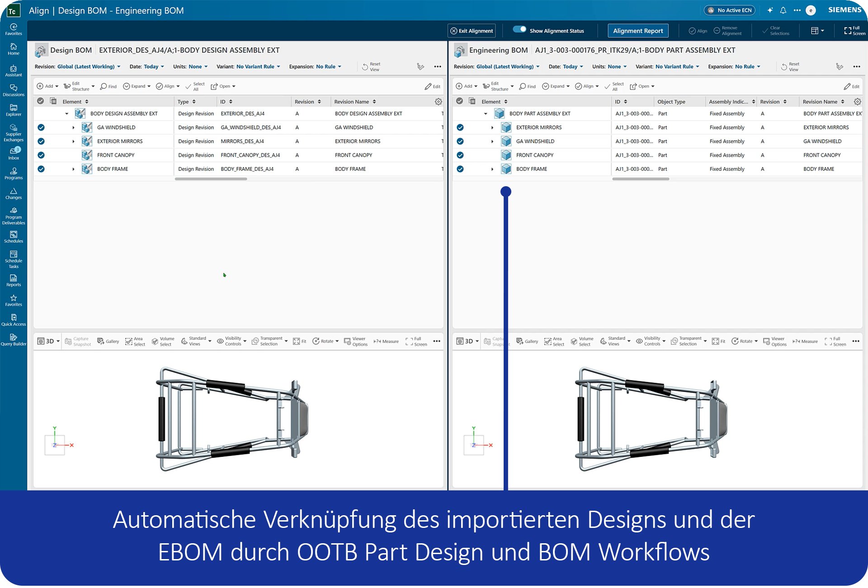
Task: Open Design BOM Standard Views menu
Action: [x=196, y=341]
